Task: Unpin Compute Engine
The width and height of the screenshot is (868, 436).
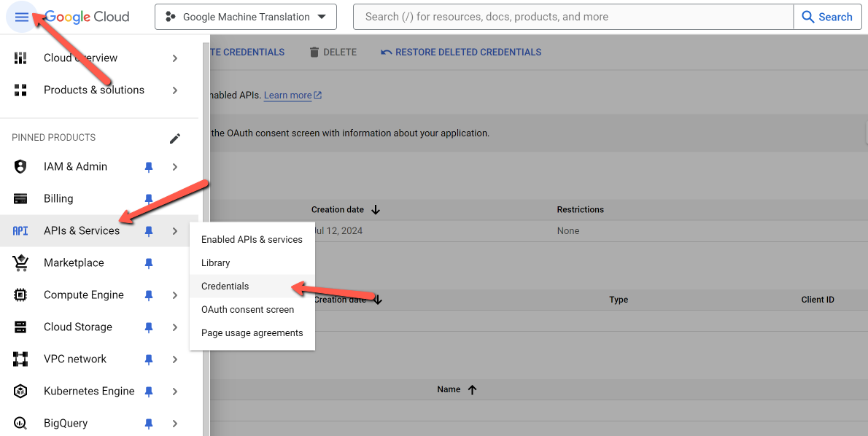Action: (x=148, y=295)
